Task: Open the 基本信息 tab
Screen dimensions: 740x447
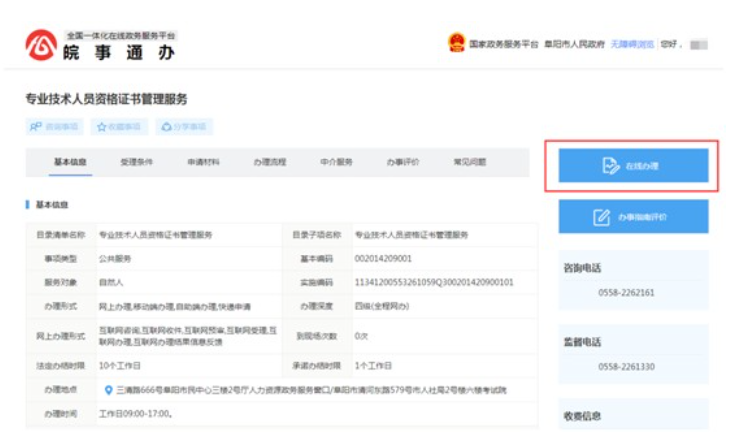Action: click(71, 162)
